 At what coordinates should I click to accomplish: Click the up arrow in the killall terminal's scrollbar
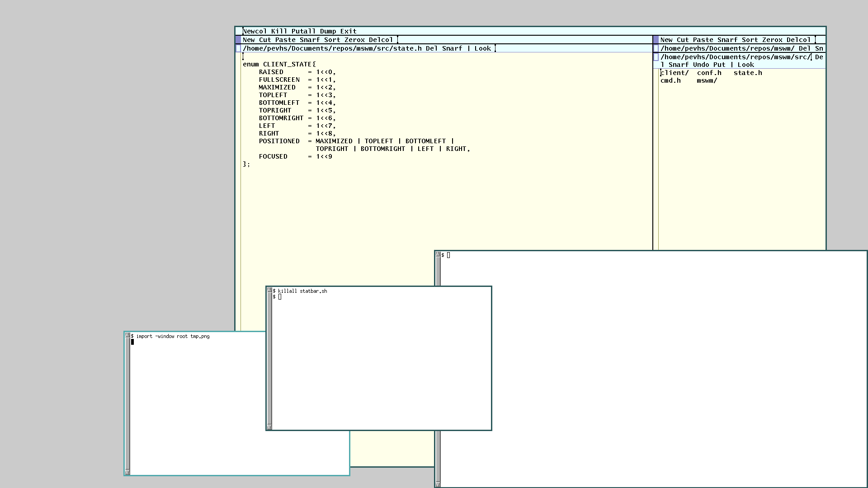pos(269,290)
